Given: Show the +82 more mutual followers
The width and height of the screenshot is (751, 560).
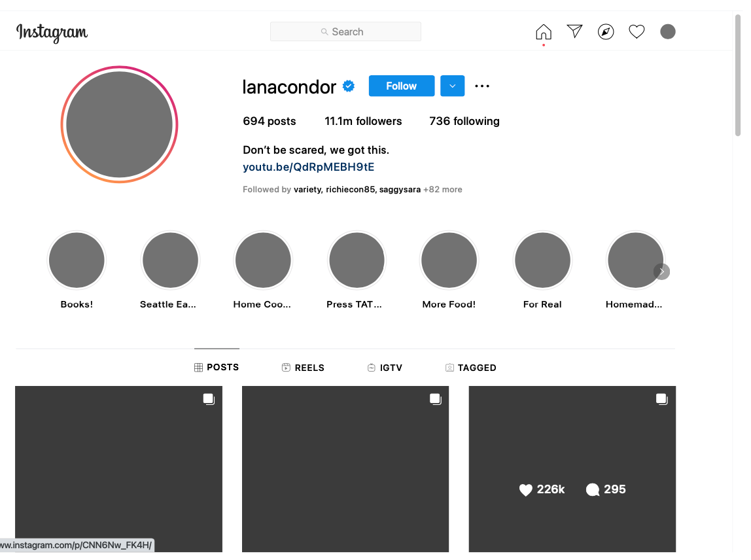Looking at the screenshot, I should tap(442, 189).
